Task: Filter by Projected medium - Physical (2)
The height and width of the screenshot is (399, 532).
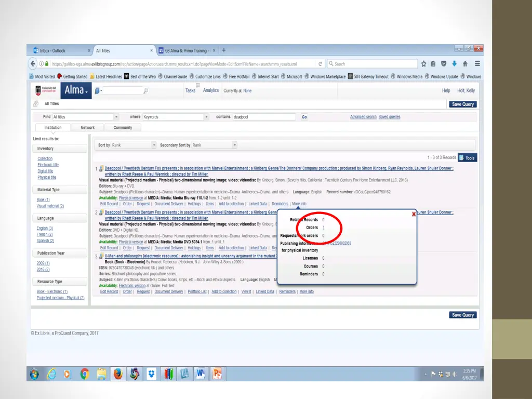Action: coord(60,298)
